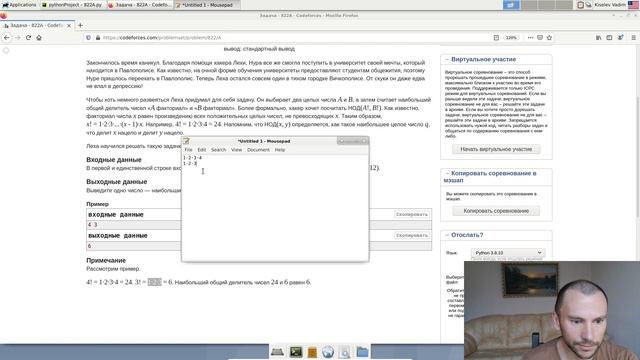Click example output value '6'

pyautogui.click(x=89, y=246)
